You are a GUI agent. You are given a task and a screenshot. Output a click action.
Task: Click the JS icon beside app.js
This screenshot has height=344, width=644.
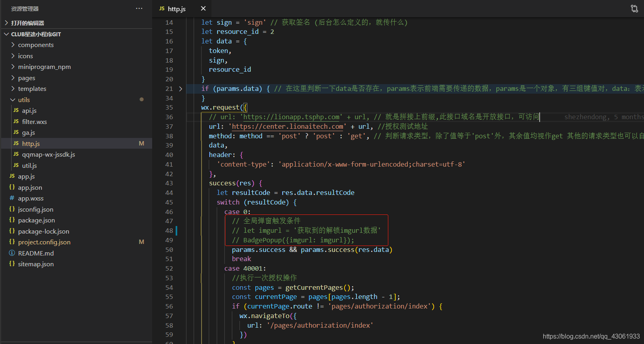click(x=12, y=176)
